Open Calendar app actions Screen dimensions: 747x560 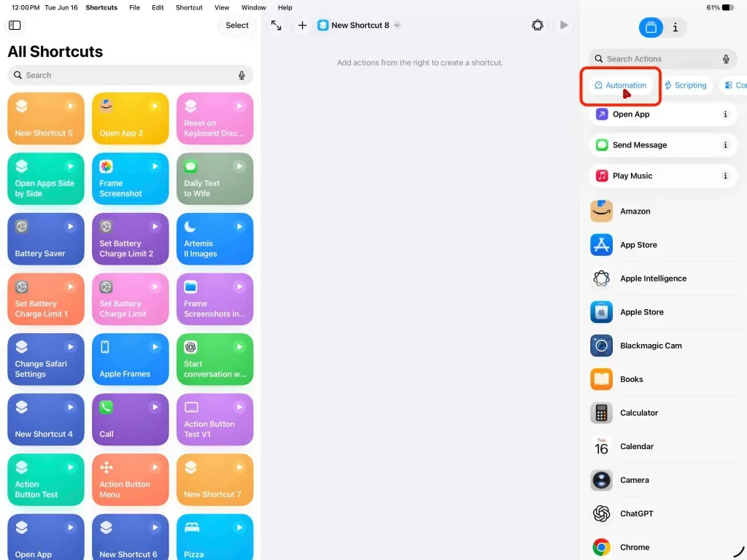tap(665, 447)
